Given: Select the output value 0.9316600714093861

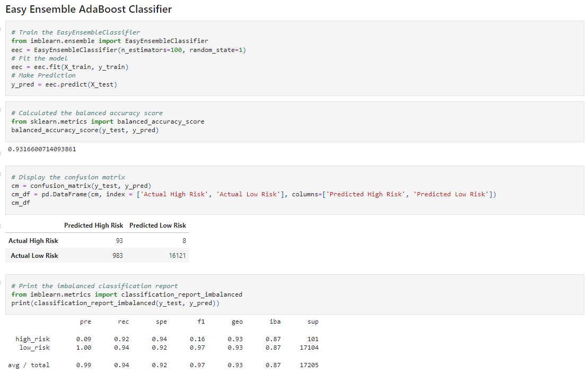Looking at the screenshot, I should [x=42, y=149].
